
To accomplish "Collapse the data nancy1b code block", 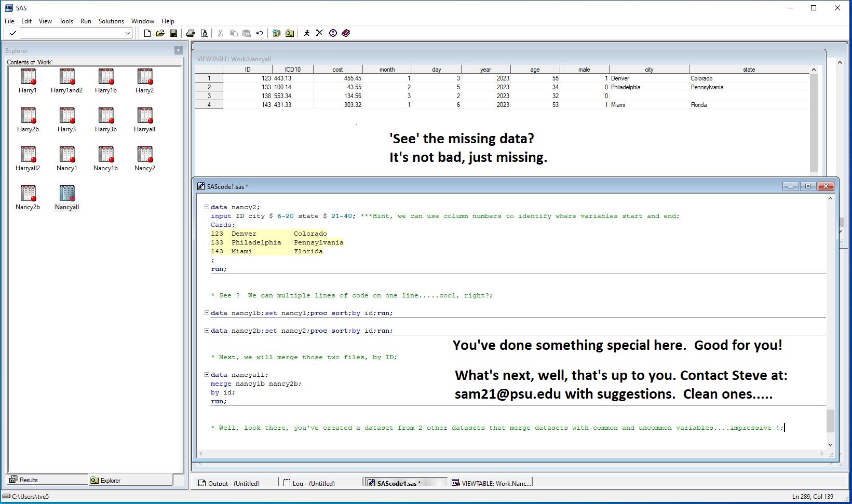I will pyautogui.click(x=207, y=313).
